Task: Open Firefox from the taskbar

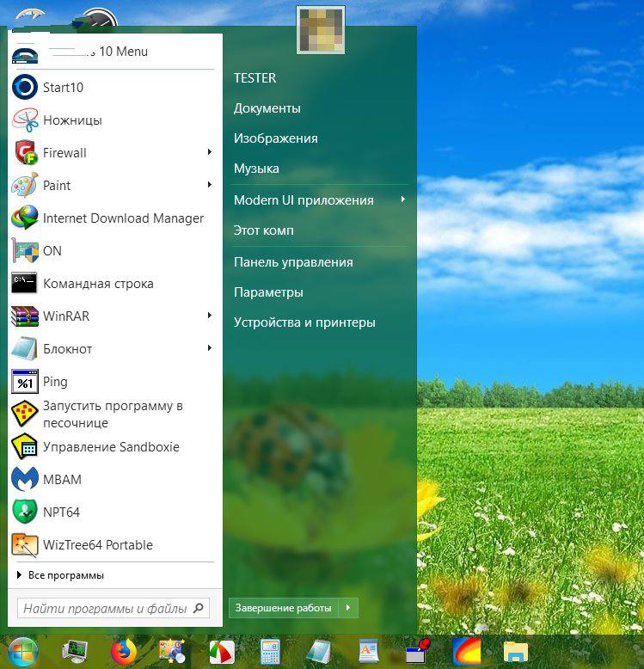Action: point(124,653)
